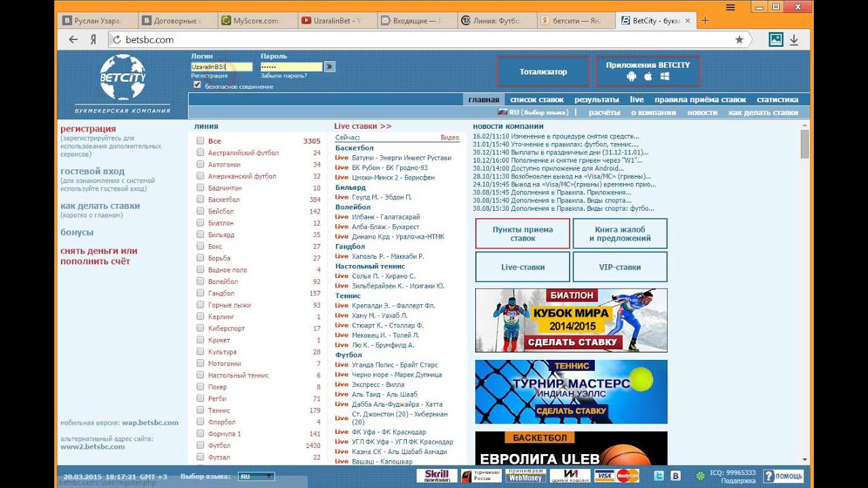Viewport: 868px width, 488px height.
Task: Open the wap.betsbc.com mobile version link
Action: pyautogui.click(x=150, y=423)
